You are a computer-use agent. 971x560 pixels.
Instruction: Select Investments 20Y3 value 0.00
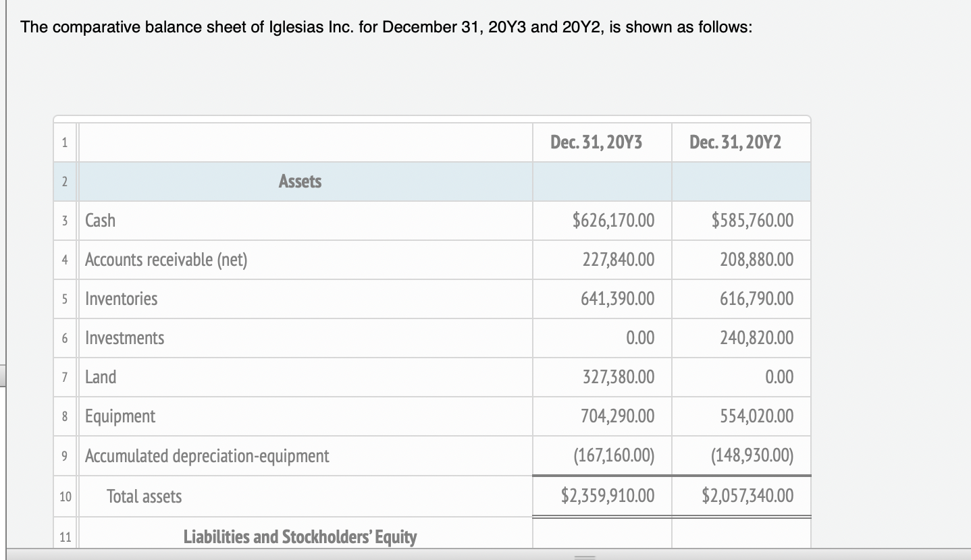pyautogui.click(x=640, y=337)
